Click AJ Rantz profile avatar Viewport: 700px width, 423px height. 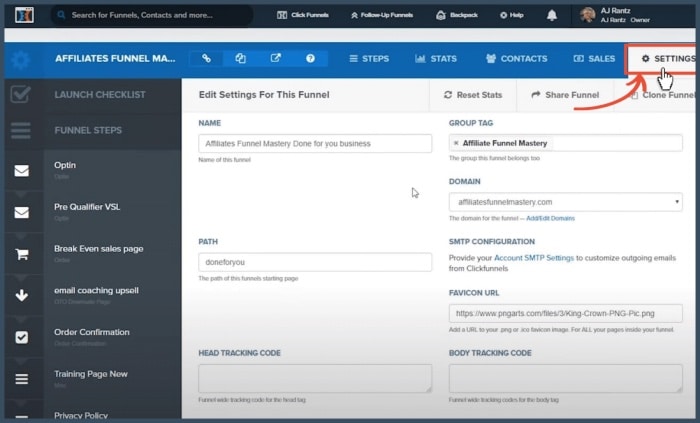[588, 15]
